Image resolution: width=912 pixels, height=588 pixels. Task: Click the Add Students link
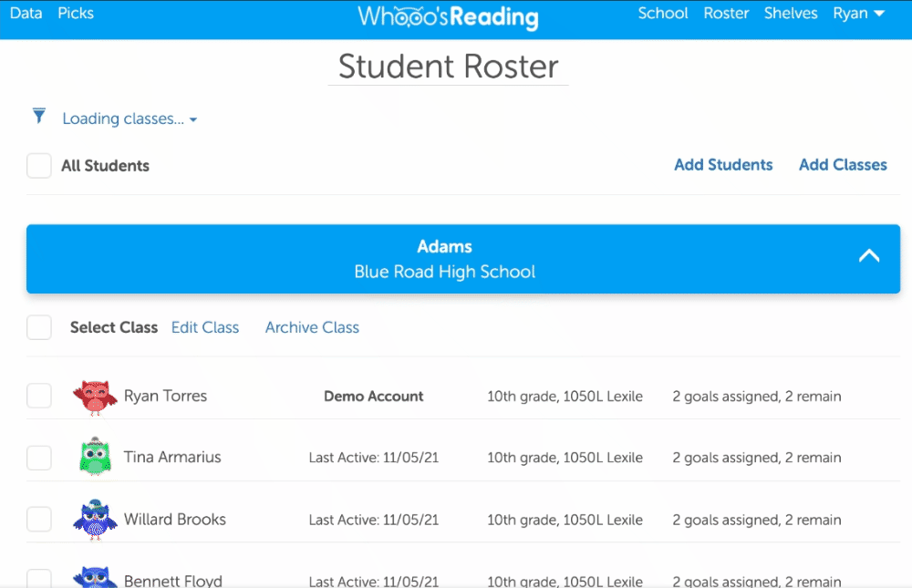(x=723, y=165)
